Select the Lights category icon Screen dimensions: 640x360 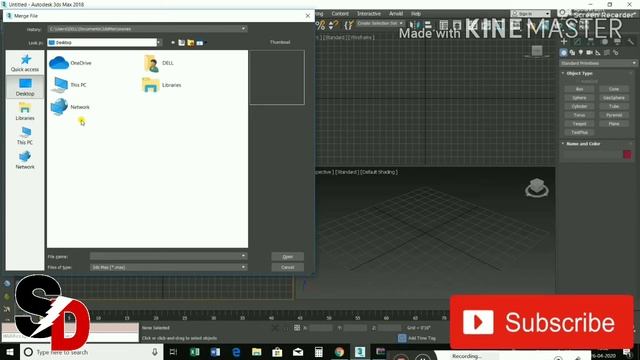(x=581, y=53)
